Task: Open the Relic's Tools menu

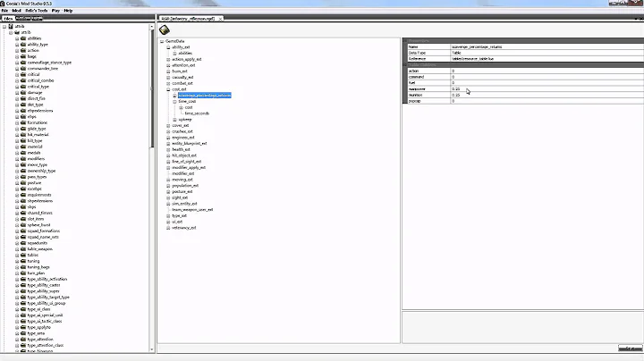Action: 37,11
